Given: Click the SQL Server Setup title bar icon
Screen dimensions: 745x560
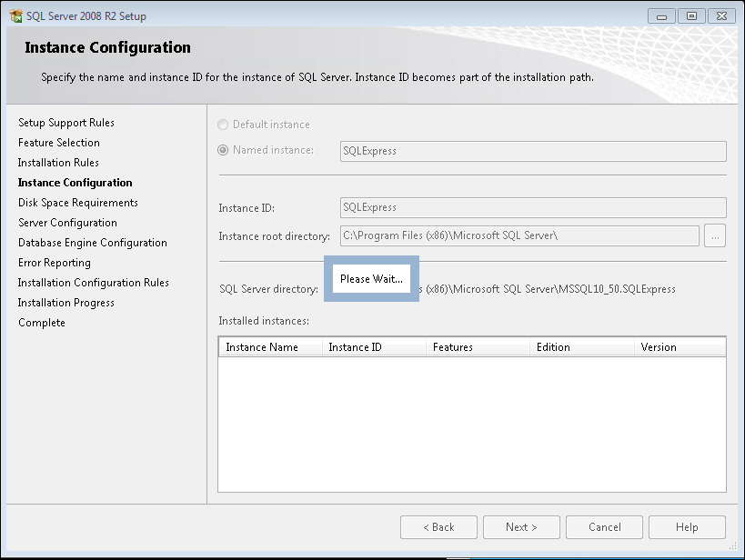Looking at the screenshot, I should (x=15, y=15).
